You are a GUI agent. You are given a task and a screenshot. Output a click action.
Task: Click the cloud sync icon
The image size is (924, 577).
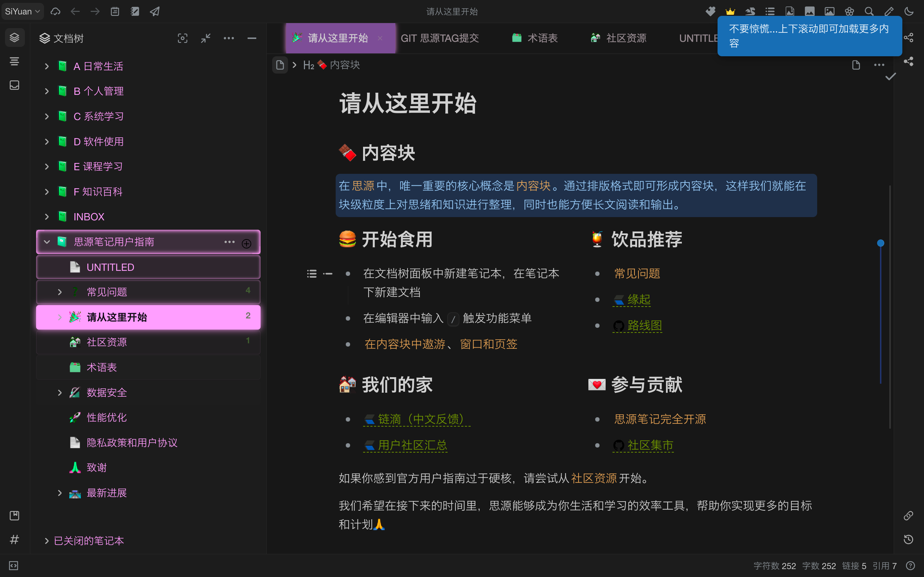(56, 12)
